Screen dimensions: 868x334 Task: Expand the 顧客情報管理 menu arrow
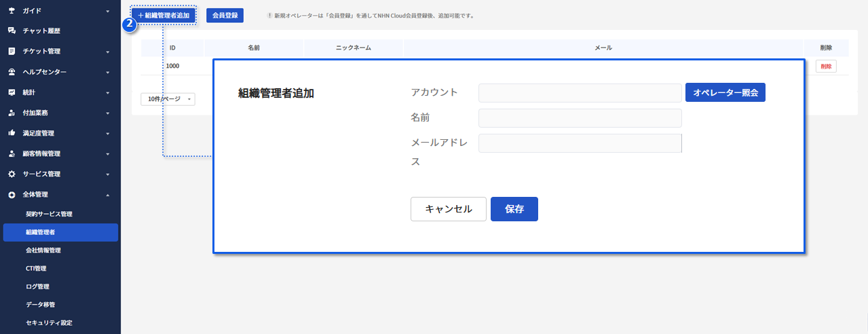(x=107, y=154)
